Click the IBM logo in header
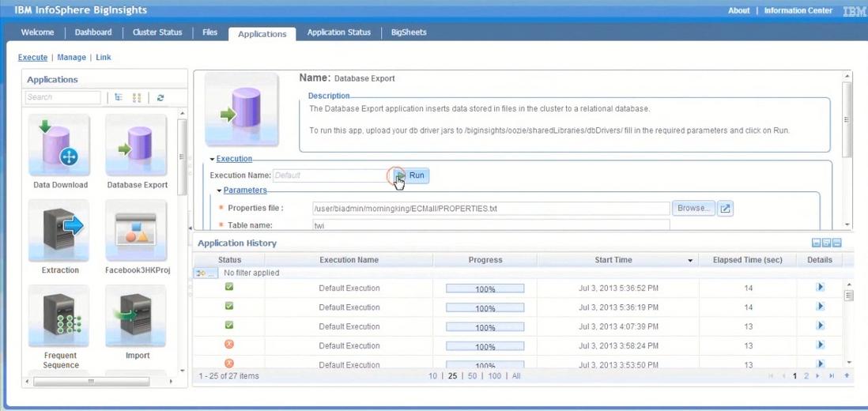 pyautogui.click(x=854, y=11)
